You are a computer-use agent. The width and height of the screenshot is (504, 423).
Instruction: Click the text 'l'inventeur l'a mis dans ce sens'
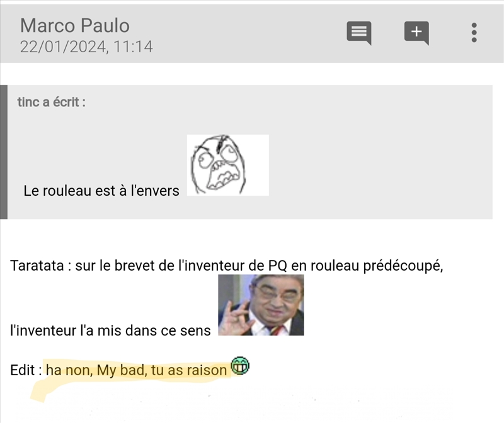click(x=110, y=330)
